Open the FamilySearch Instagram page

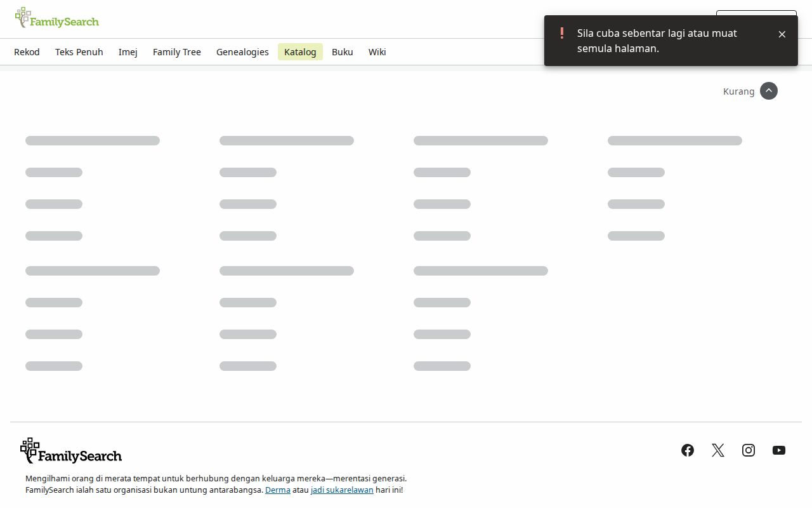coord(749,450)
